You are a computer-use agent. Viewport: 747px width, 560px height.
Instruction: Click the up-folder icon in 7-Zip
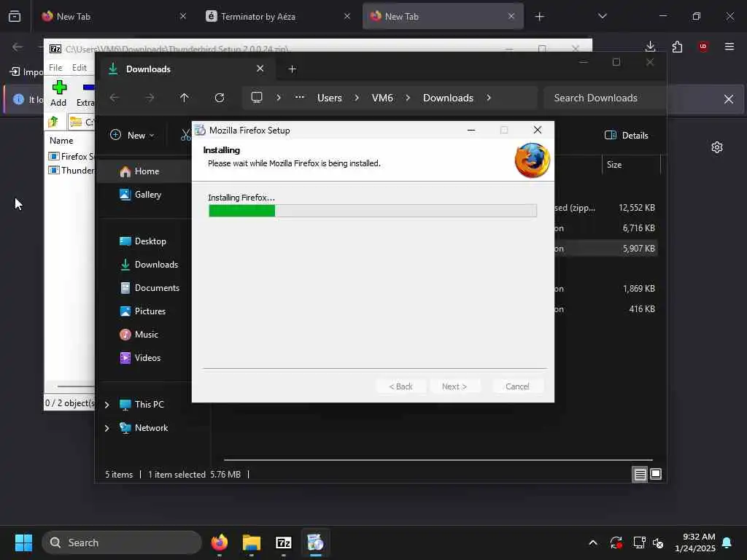(53, 122)
